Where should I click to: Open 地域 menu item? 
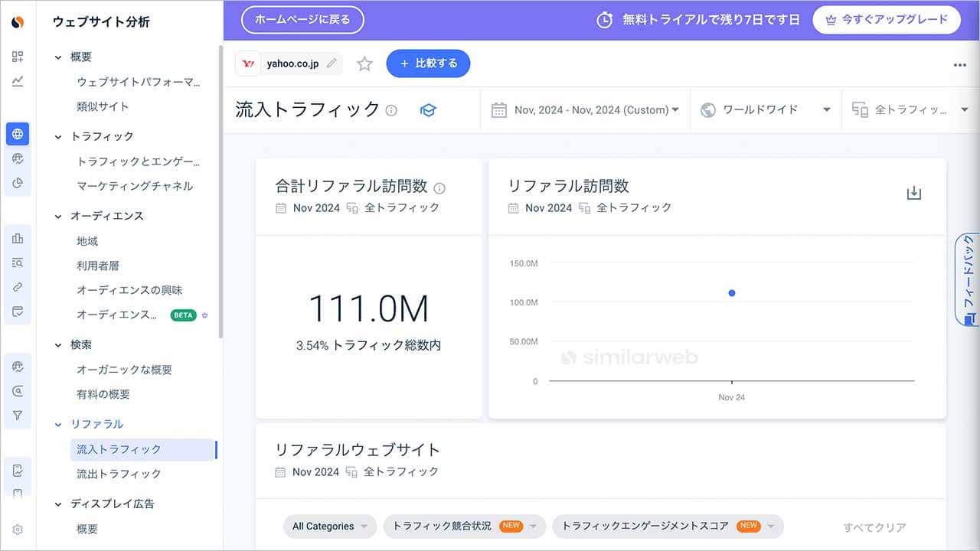87,241
